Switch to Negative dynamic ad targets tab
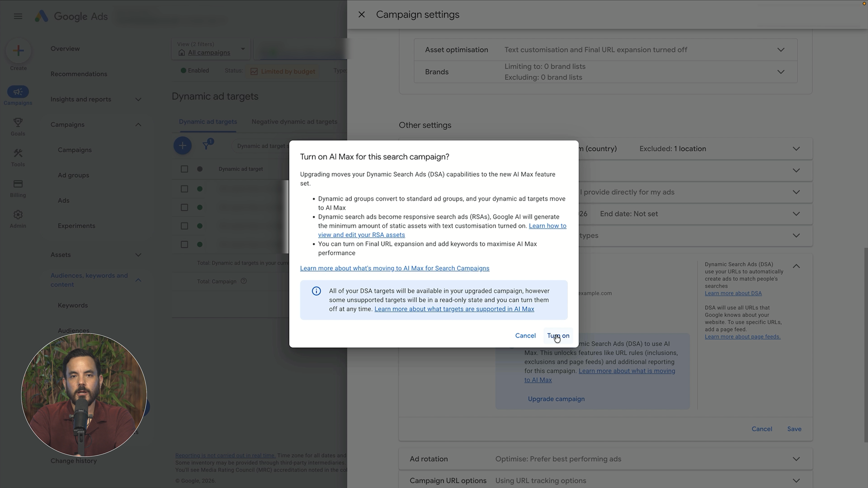868x488 pixels. [294, 122]
